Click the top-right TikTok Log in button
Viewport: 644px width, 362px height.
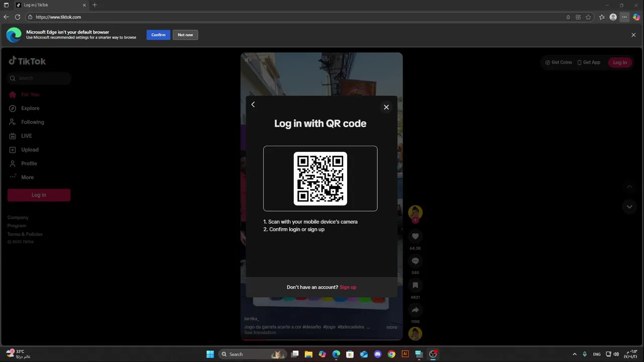coord(620,62)
